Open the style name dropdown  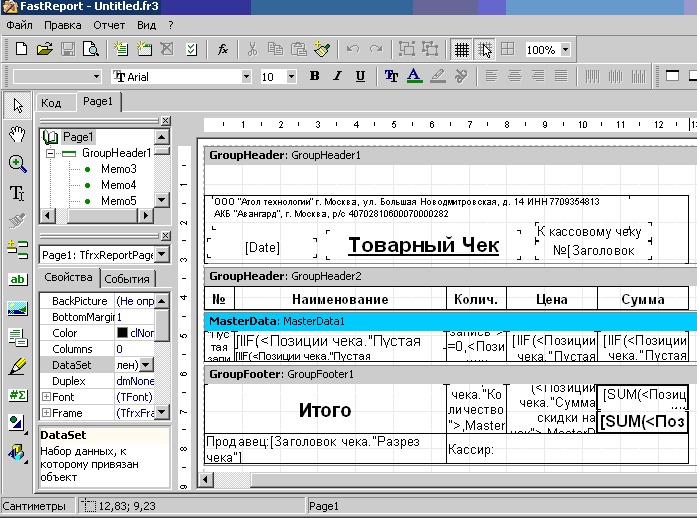(96, 76)
